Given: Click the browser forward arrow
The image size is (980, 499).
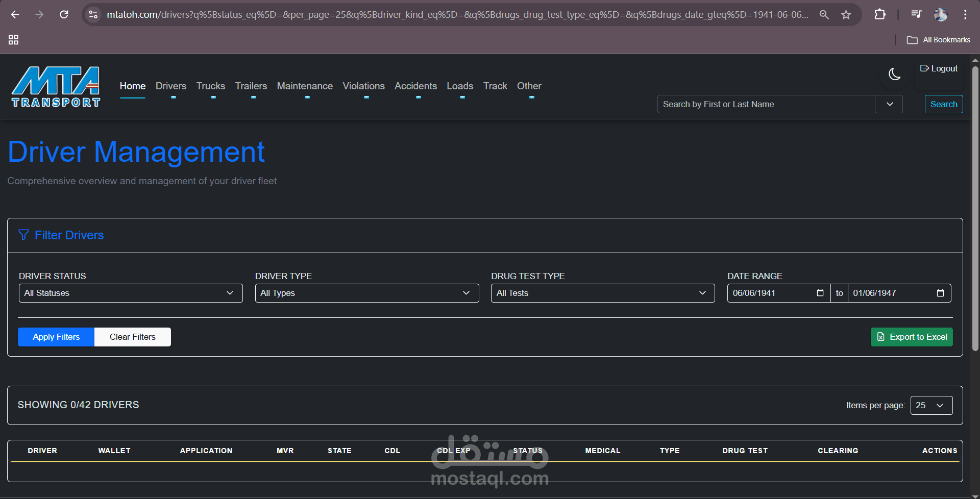Looking at the screenshot, I should 39,15.
